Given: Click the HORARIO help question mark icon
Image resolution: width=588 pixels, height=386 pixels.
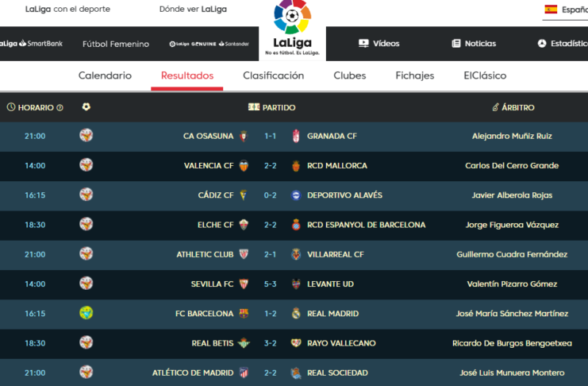Looking at the screenshot, I should click(x=60, y=107).
